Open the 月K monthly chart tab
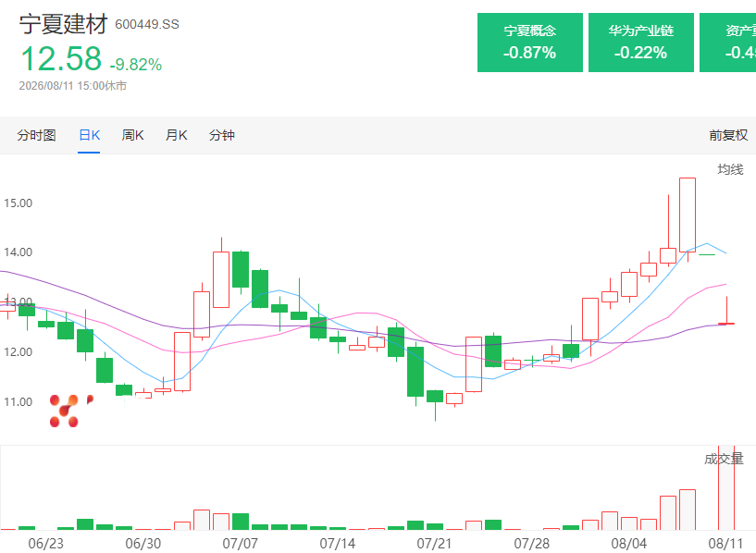 [x=176, y=135]
